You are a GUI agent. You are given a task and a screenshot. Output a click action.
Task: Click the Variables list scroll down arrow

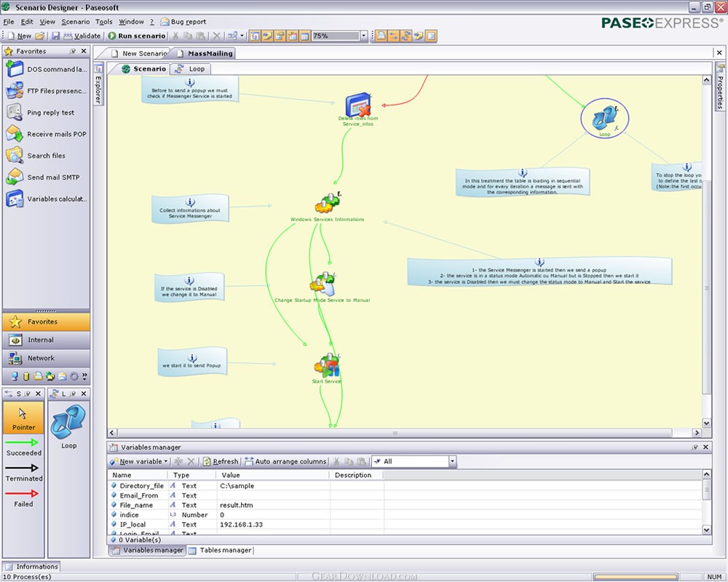(x=707, y=530)
